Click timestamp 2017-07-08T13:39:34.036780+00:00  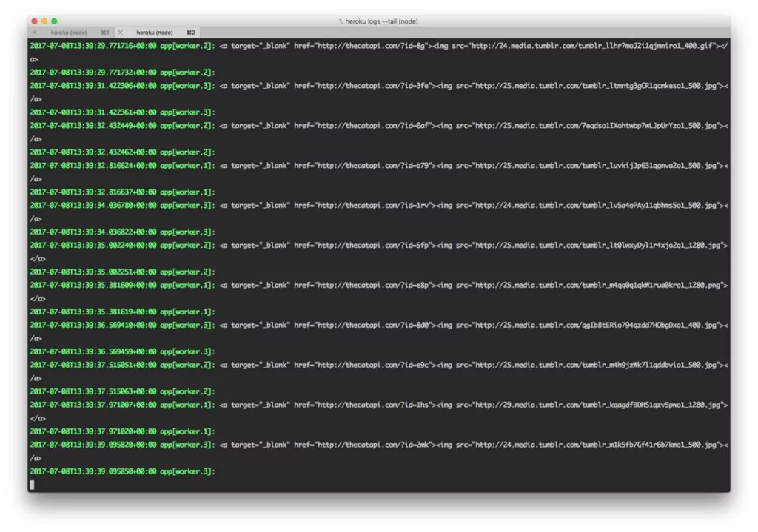[x=93, y=206]
